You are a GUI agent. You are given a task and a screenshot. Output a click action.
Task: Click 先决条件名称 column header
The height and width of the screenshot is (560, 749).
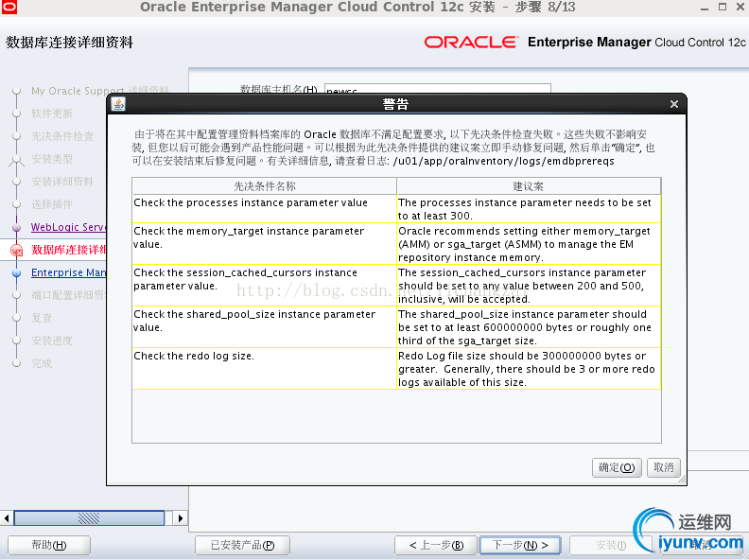click(264, 185)
